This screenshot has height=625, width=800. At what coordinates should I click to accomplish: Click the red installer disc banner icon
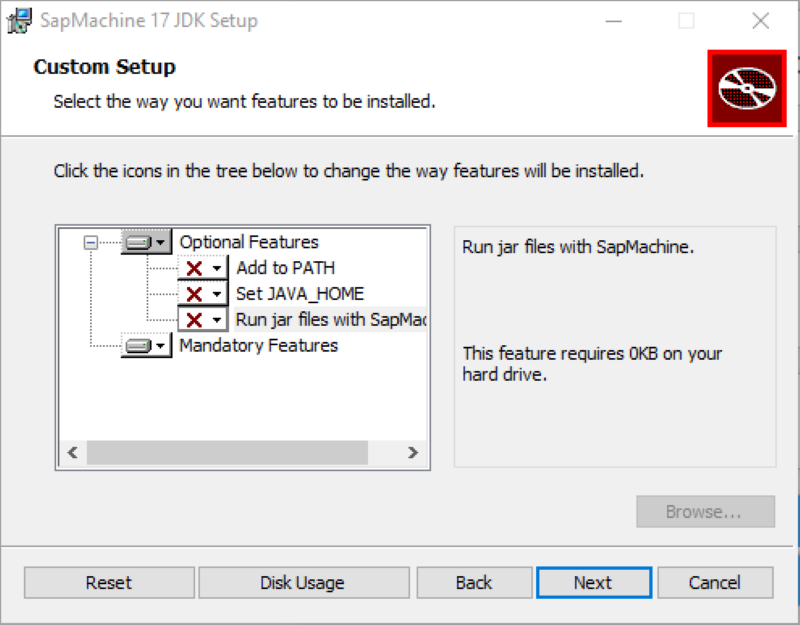(x=747, y=88)
